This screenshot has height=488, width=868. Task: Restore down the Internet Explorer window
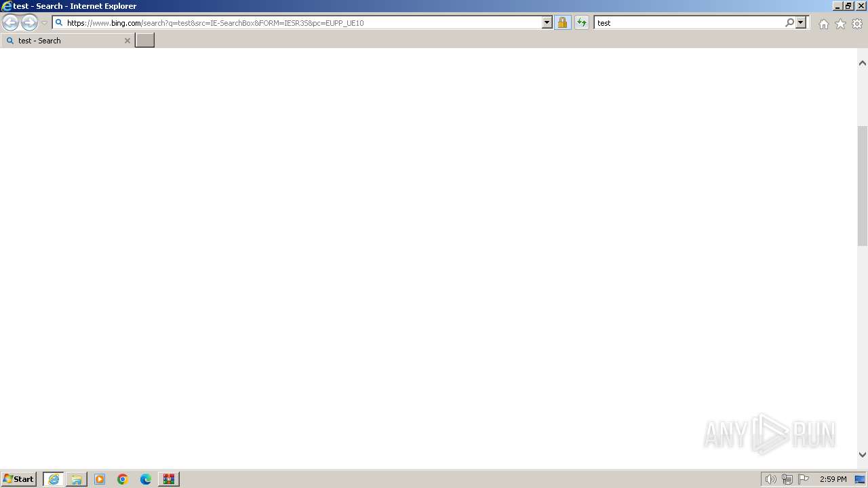click(x=849, y=6)
